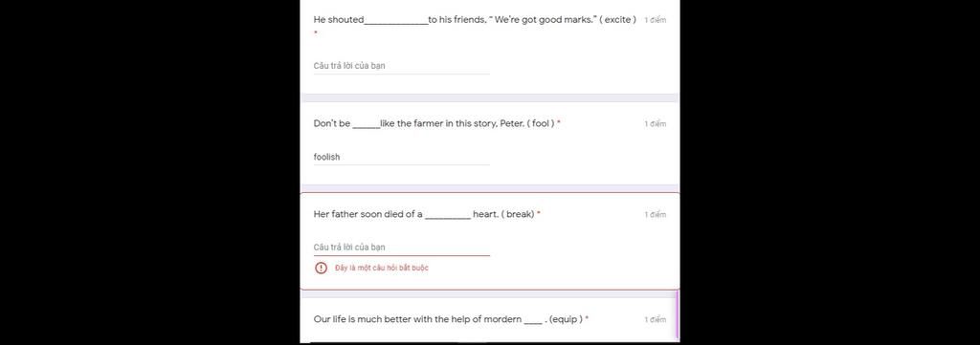Click the question text "Our life is much better"
Viewport: 980px width, 345px height.
tap(448, 319)
